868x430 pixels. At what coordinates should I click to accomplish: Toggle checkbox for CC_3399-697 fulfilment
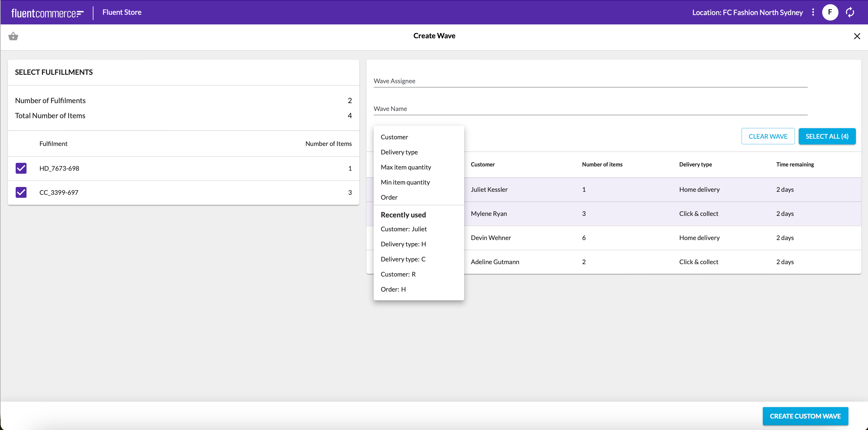21,192
